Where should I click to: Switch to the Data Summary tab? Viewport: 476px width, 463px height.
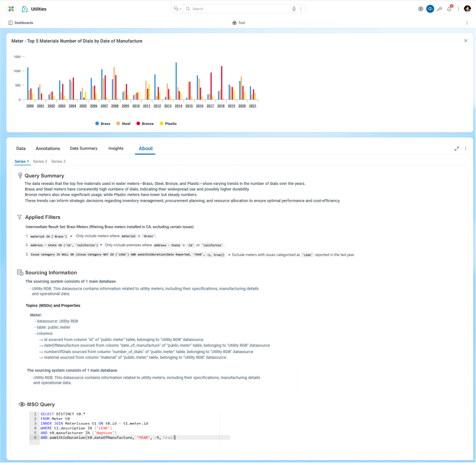(83, 149)
